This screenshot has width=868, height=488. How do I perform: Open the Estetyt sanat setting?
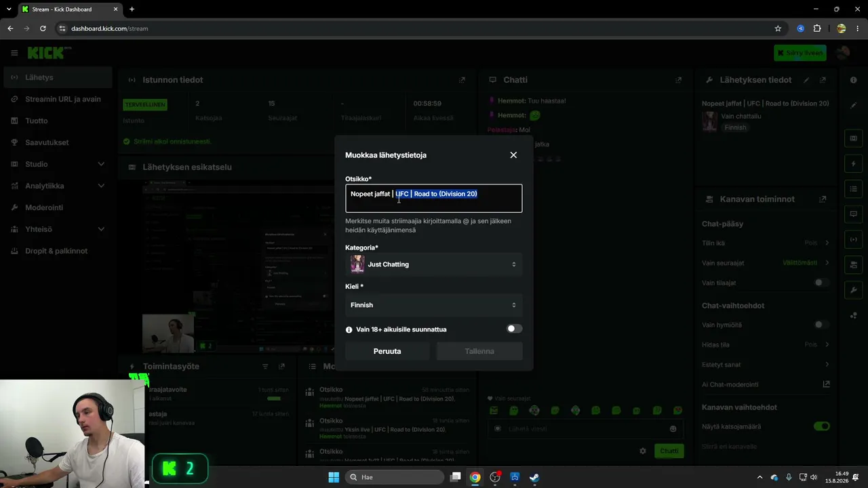click(x=766, y=365)
